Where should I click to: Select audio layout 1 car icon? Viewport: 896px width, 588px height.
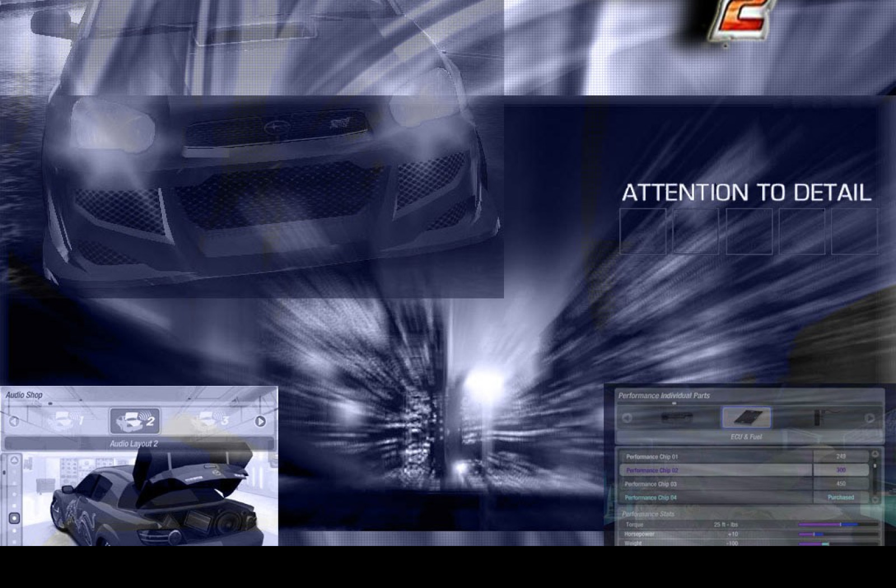[x=66, y=420]
